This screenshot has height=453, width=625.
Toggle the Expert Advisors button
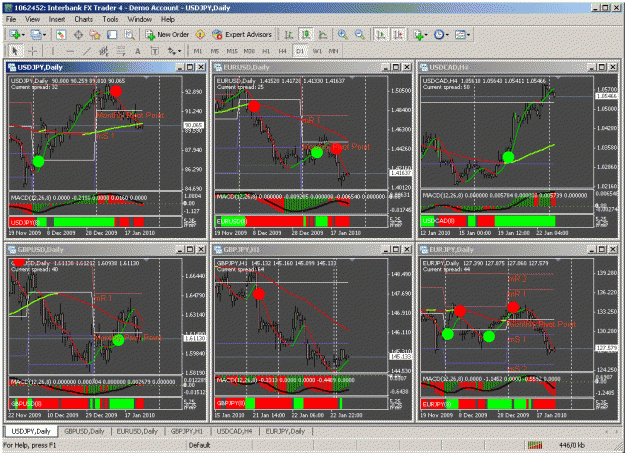click(x=242, y=35)
